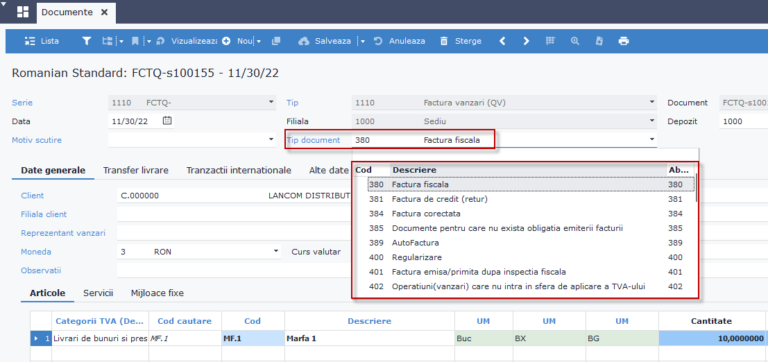Click the filter funnel icon

(x=86, y=41)
